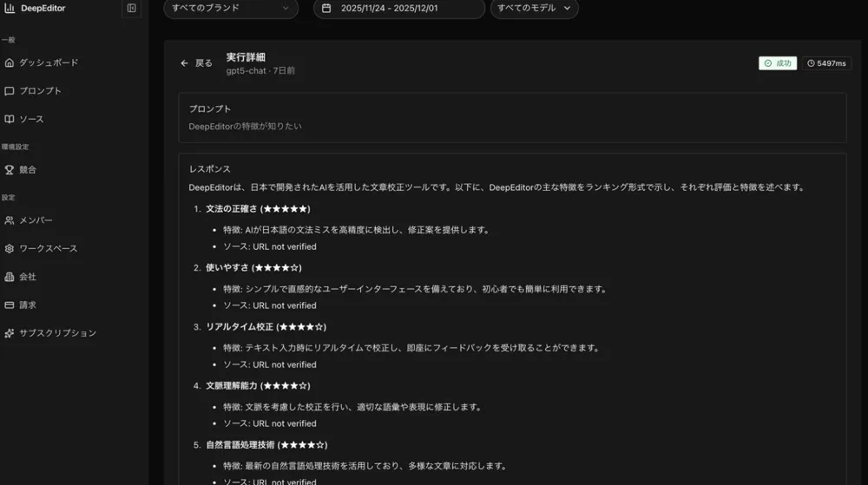
Task: Open the すべてのモデル dropdown
Action: tap(534, 9)
